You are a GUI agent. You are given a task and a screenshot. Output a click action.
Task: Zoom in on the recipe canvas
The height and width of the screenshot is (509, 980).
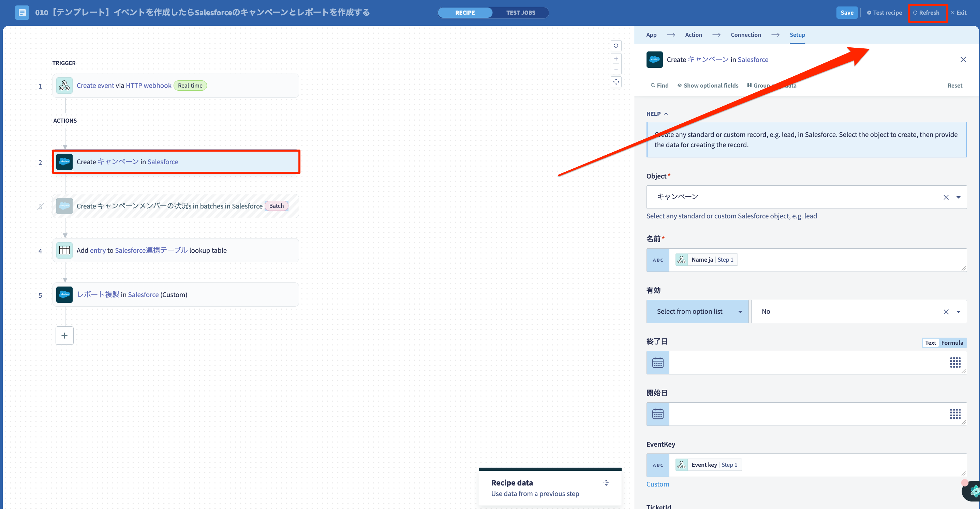pos(616,59)
